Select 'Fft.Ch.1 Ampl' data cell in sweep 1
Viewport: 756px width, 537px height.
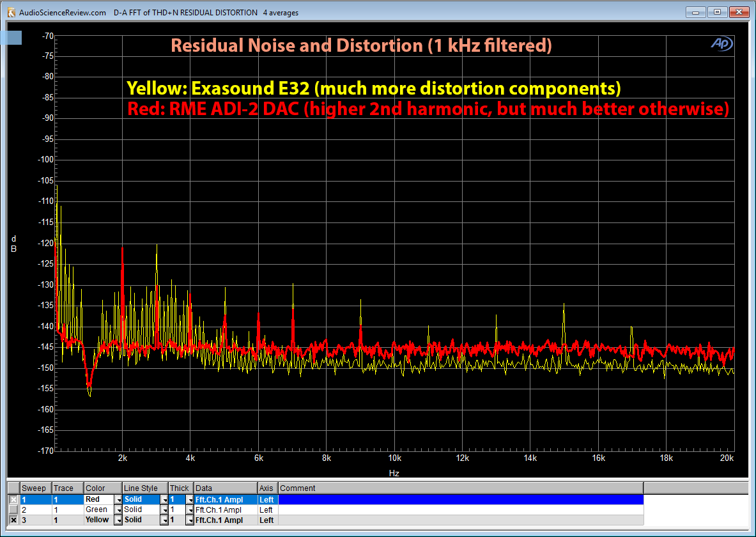tap(226, 500)
